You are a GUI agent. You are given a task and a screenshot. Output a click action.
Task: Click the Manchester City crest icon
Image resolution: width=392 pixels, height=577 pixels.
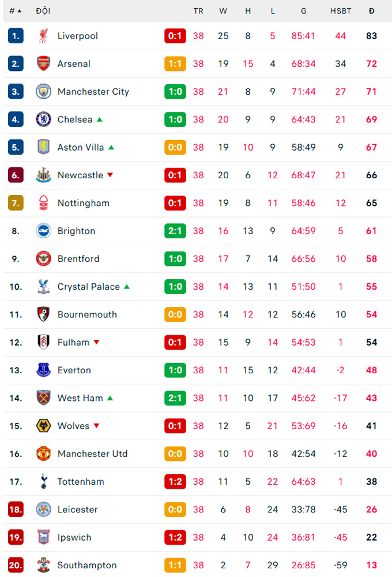pyautogui.click(x=43, y=92)
